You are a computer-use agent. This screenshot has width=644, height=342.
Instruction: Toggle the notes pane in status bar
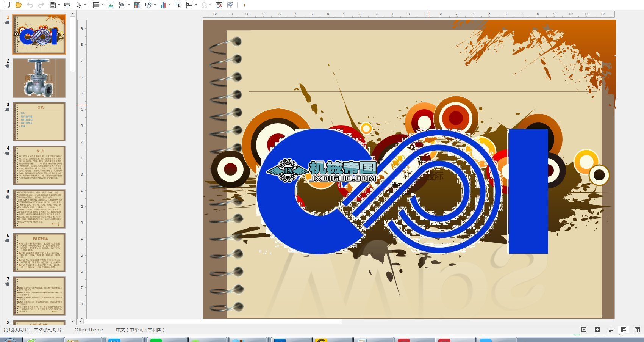611,330
